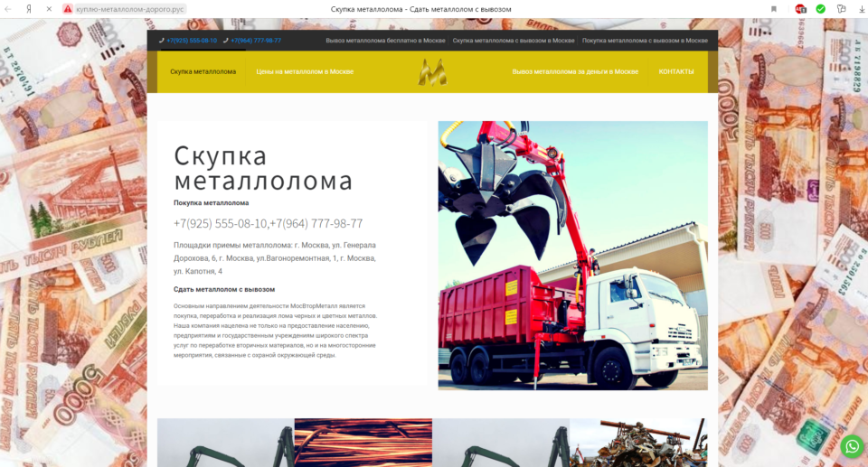
Task: Stop page loading with the X button
Action: coord(49,9)
